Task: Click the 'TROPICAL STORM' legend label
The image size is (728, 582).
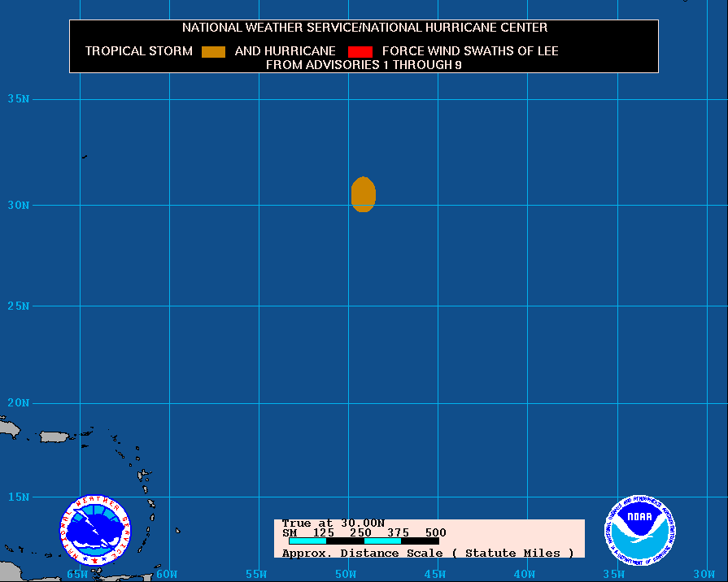Action: (x=138, y=51)
